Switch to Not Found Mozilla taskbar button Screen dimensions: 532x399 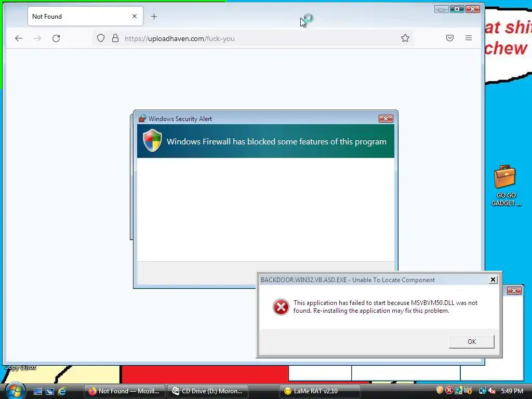[x=124, y=391]
